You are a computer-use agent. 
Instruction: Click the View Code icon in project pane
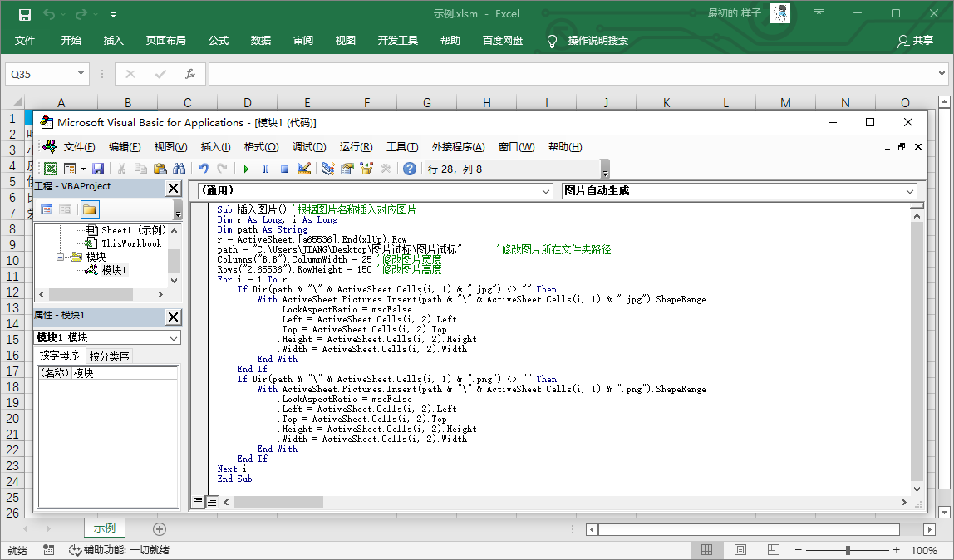47,209
